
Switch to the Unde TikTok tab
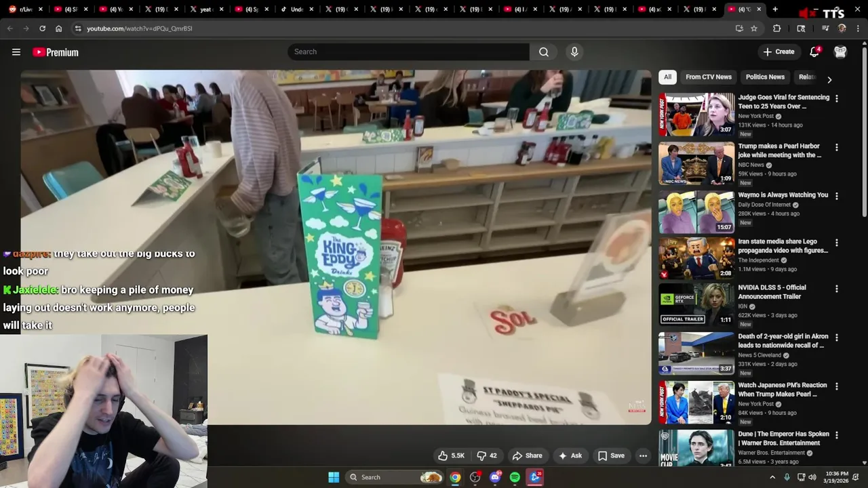(x=297, y=9)
